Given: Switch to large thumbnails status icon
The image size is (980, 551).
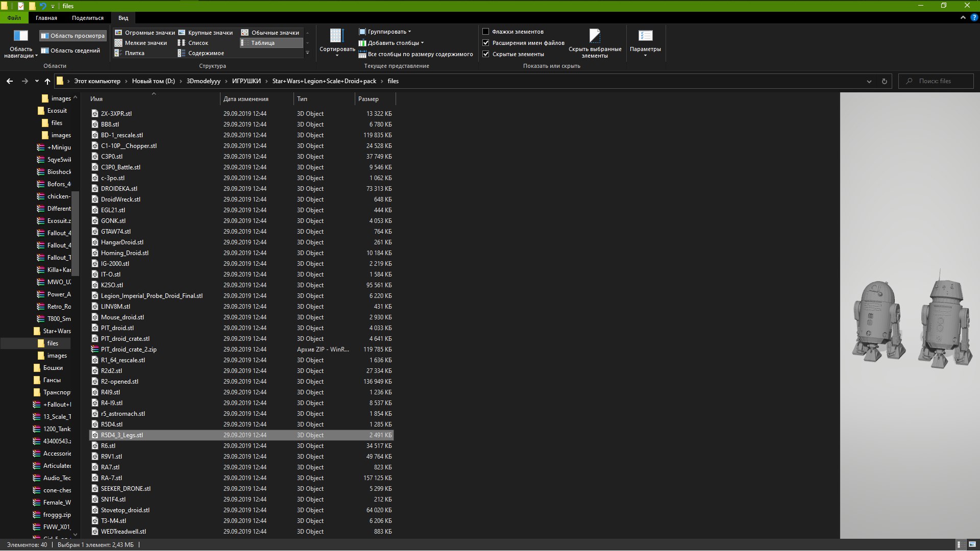Looking at the screenshot, I should click(972, 545).
